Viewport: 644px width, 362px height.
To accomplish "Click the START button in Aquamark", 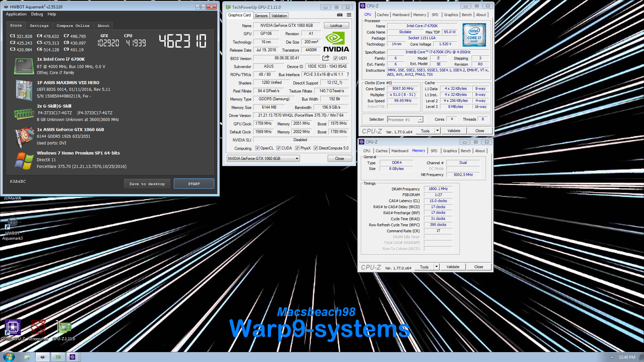I will point(194,184).
